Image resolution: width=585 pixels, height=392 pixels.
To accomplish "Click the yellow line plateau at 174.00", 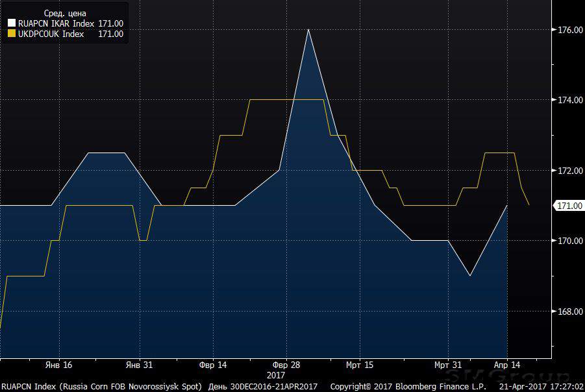I will click(286, 99).
